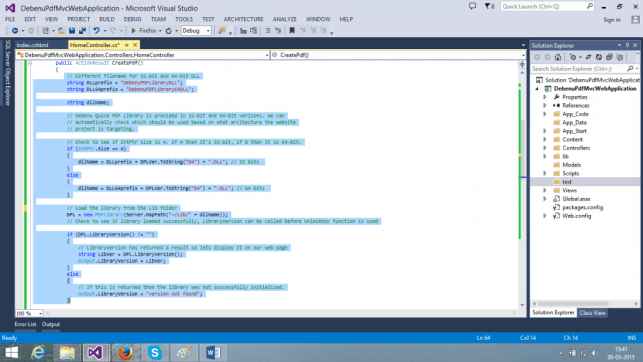This screenshot has width=643, height=362.
Task: Click the Sign in link
Action: tap(612, 20)
